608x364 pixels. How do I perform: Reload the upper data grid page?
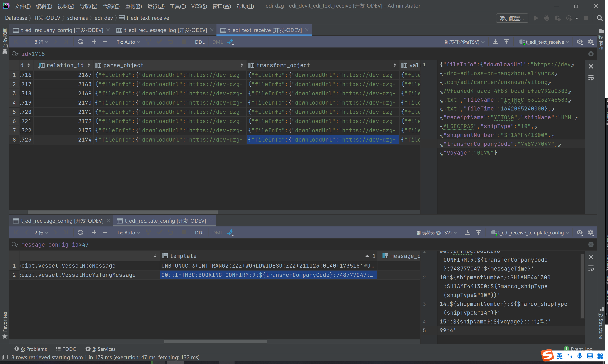point(80,42)
